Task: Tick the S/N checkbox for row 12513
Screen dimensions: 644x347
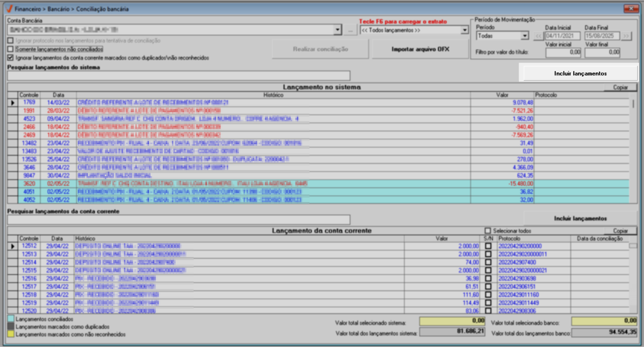Action: point(488,254)
